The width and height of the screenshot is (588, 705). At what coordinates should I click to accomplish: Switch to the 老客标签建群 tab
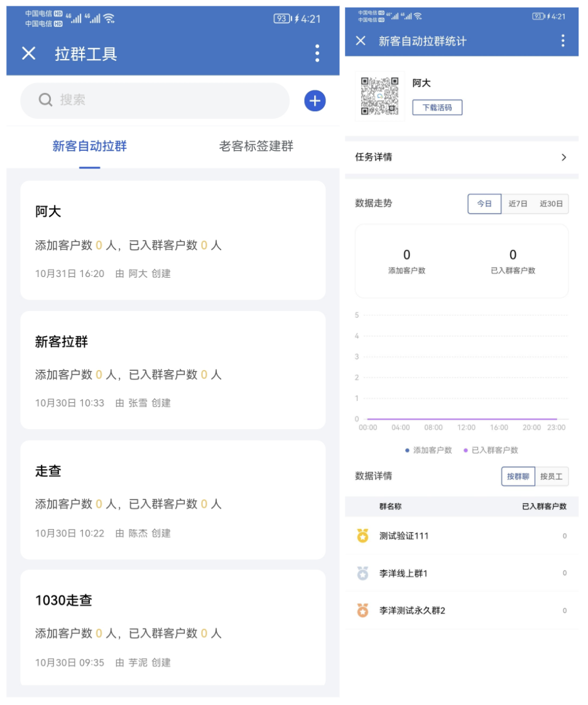(x=256, y=146)
